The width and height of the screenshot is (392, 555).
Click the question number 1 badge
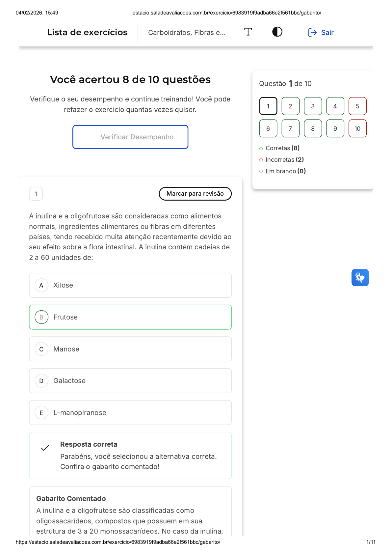[36, 194]
